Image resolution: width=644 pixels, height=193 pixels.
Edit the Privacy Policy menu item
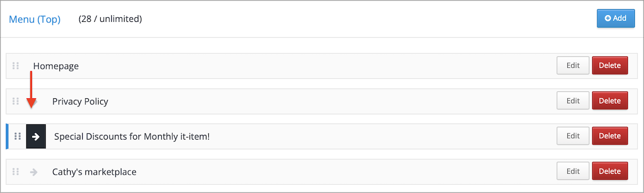tap(573, 101)
